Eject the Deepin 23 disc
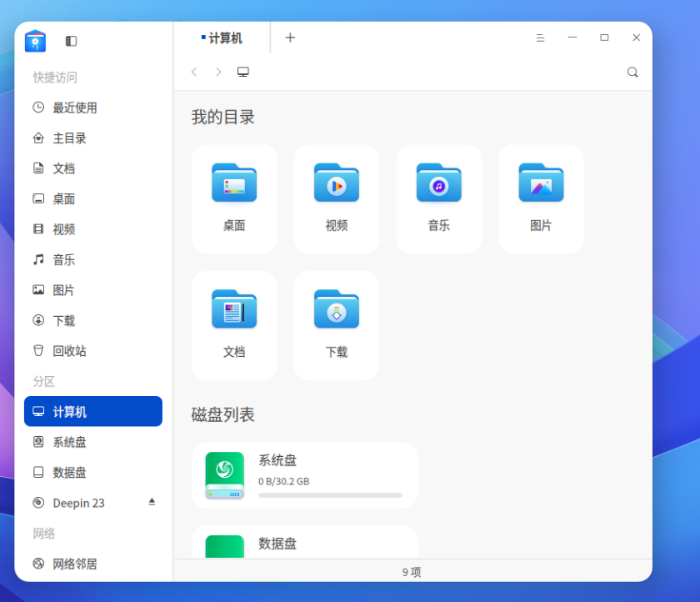Image resolution: width=700 pixels, height=602 pixels. 152,502
